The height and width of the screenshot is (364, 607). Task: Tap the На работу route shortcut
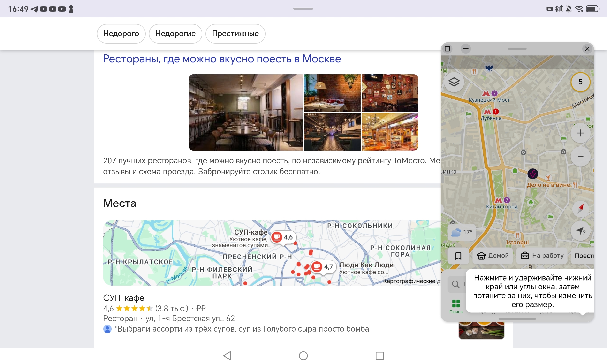click(542, 256)
